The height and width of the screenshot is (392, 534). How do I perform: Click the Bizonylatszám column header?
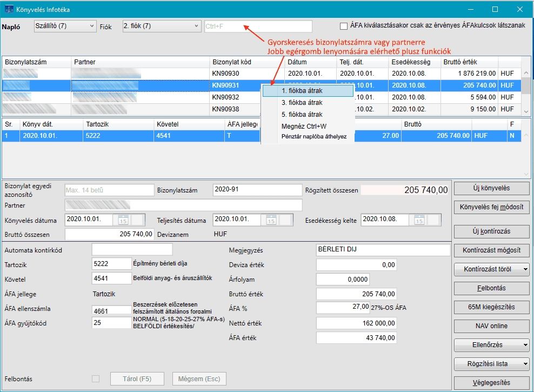[36, 62]
